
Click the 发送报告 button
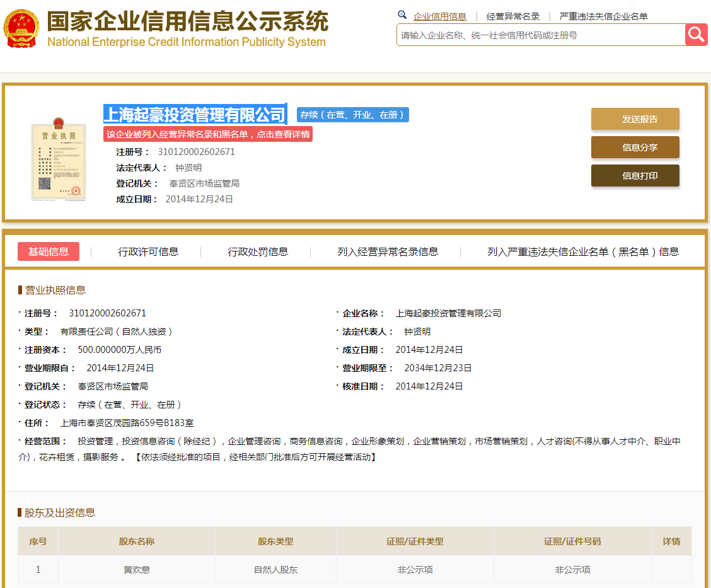tap(635, 118)
